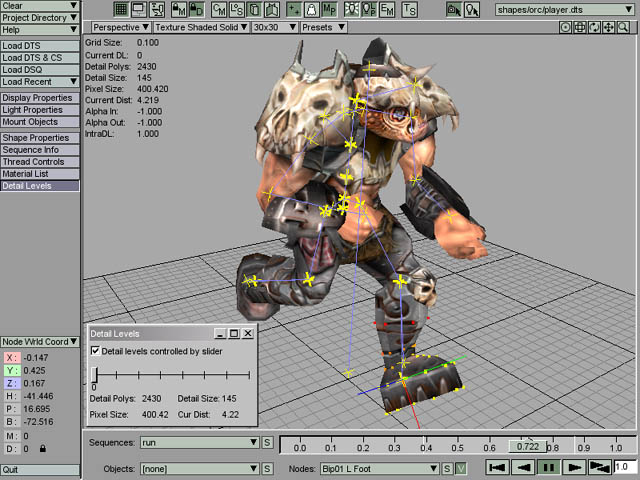This screenshot has height=480, width=640.
Task: Step forward one animation frame
Action: 574,467
